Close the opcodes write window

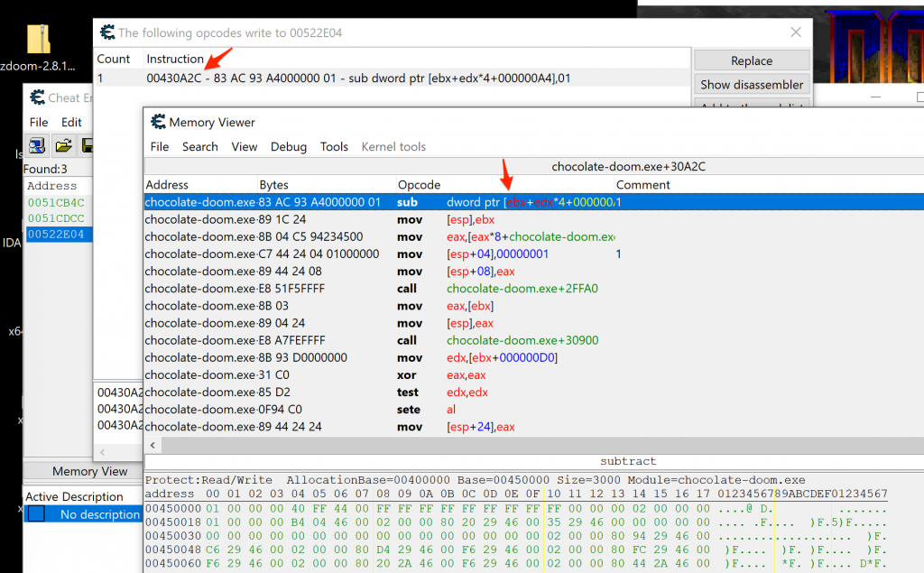(795, 32)
